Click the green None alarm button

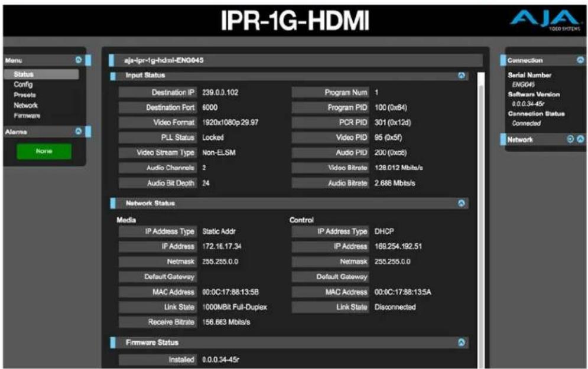(44, 151)
